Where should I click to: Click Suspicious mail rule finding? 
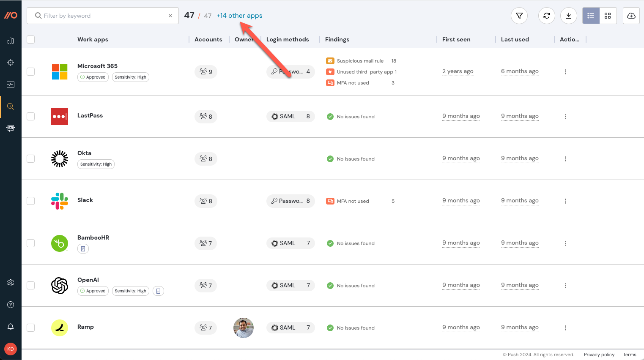(x=360, y=61)
